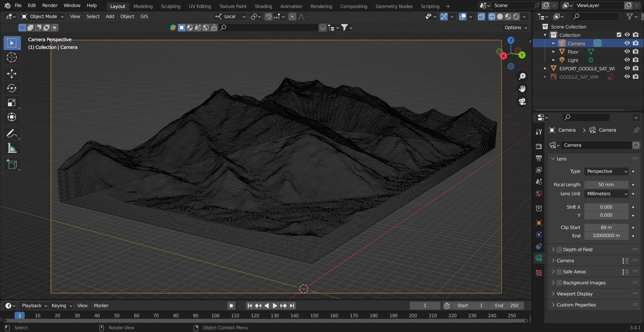Click the Focal Length 50 mm field
Image resolution: width=644 pixels, height=332 pixels.
coord(606,185)
